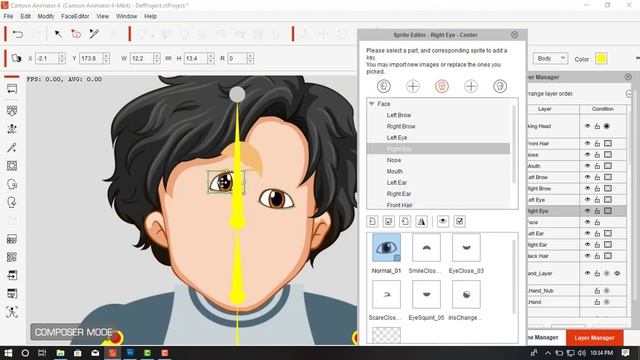This screenshot has width=640, height=360.
Task: Click the flip mirror sprite icon
Action: pos(421,222)
